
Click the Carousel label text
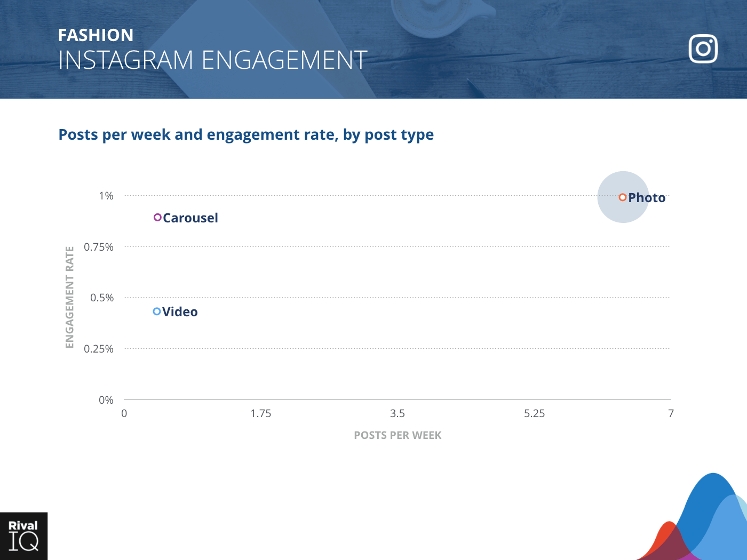190,218
